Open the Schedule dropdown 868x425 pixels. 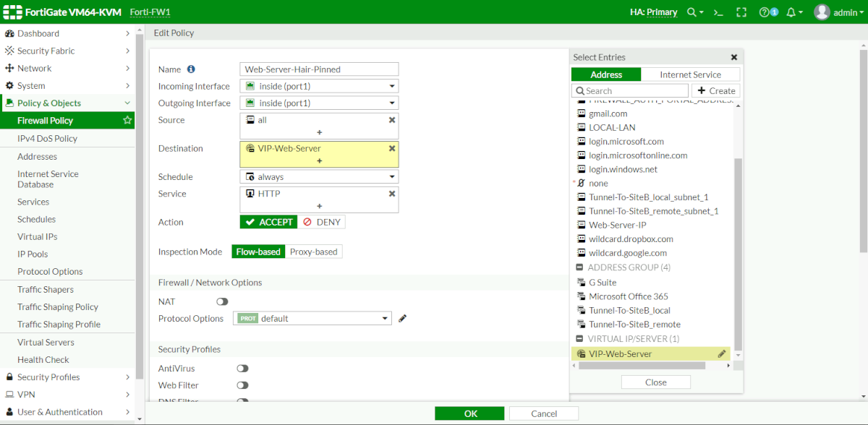[319, 176]
